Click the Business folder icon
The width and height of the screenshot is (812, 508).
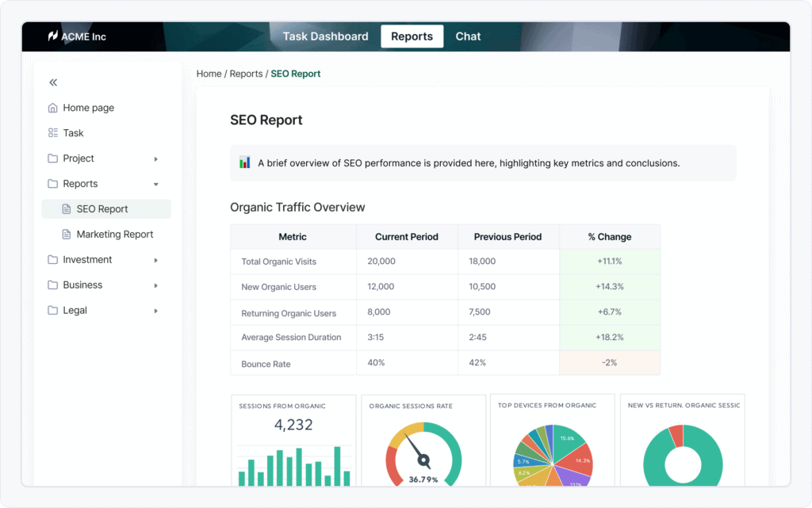(53, 285)
